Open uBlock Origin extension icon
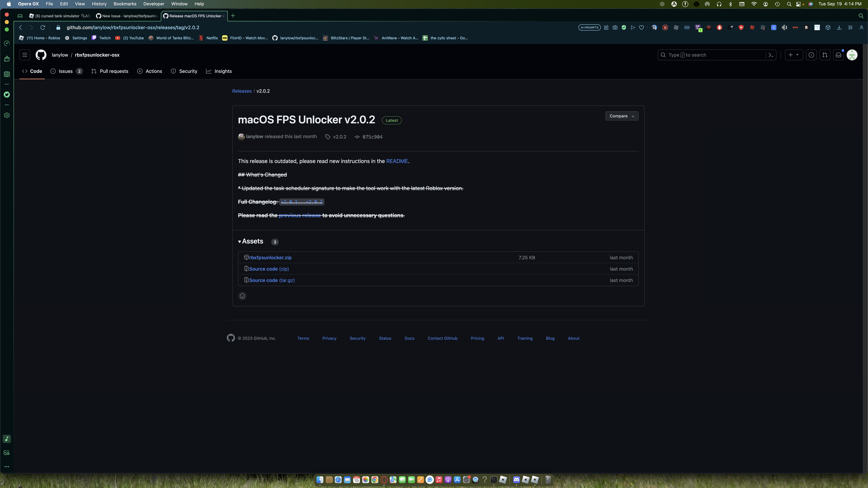 pyautogui.click(x=665, y=27)
